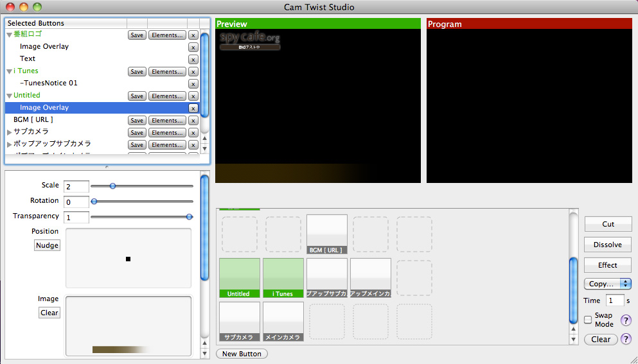Open the Copy... transition dropdown
Image resolution: width=638 pixels, height=364 pixels.
607,284
